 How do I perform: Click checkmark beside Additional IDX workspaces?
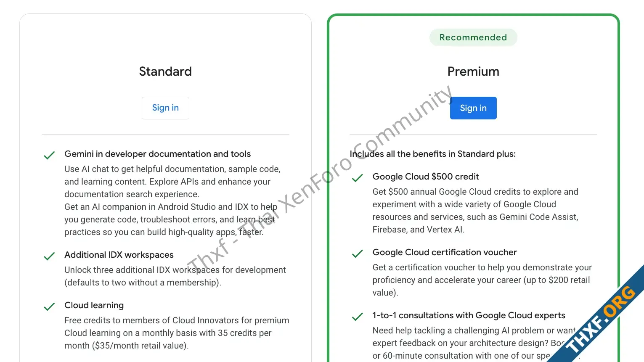click(x=49, y=256)
